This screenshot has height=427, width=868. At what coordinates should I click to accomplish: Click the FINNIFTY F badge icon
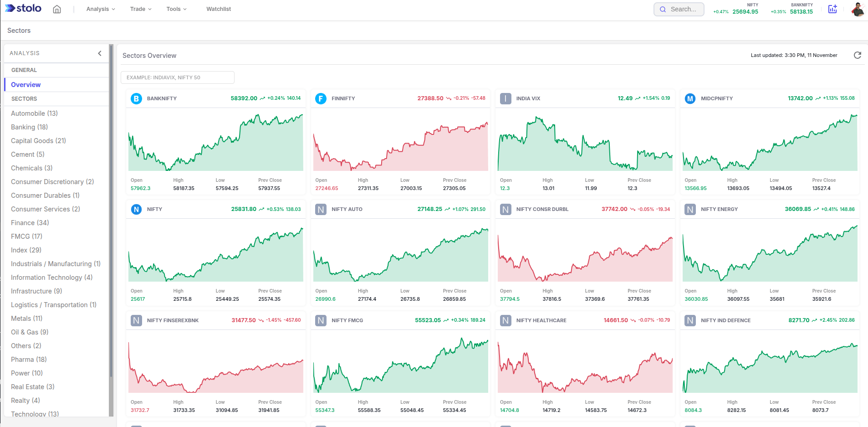321,98
